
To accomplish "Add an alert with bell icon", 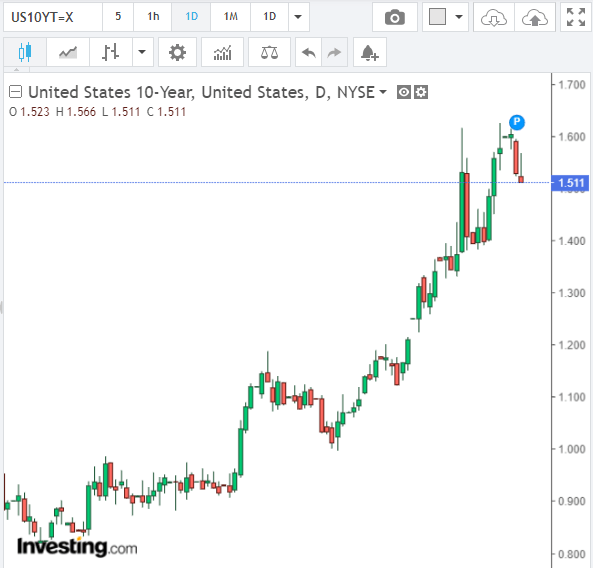I will 370,52.
